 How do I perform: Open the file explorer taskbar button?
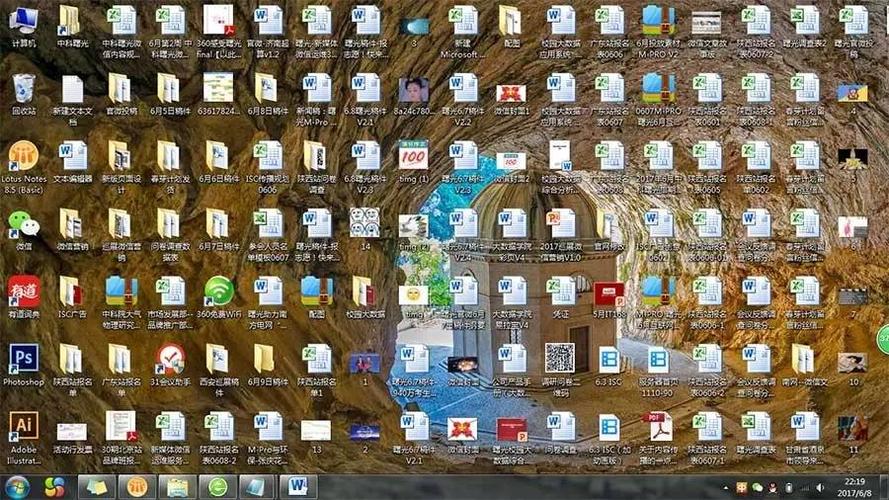pos(177,487)
